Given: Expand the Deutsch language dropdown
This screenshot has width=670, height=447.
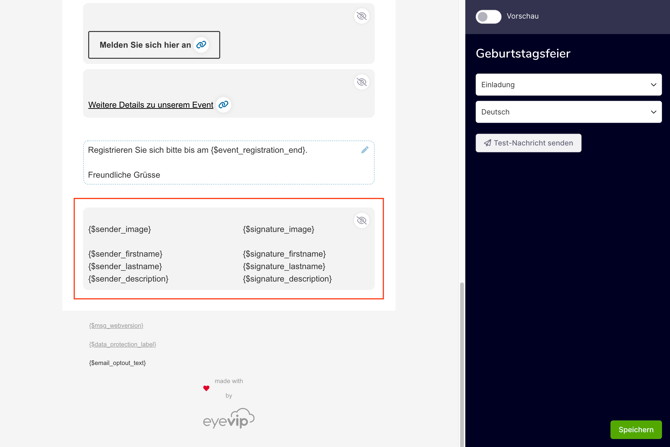Looking at the screenshot, I should pos(568,112).
